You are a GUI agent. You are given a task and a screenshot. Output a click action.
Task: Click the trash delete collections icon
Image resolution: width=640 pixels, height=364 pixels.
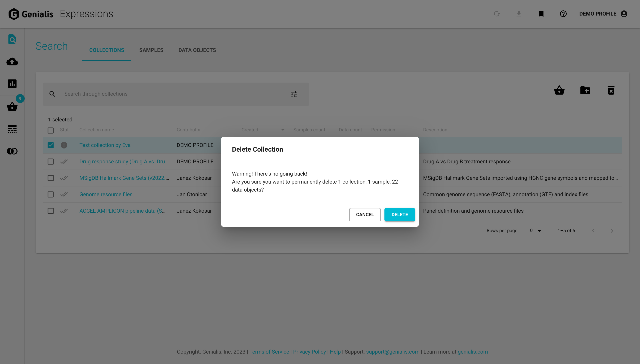point(611,90)
